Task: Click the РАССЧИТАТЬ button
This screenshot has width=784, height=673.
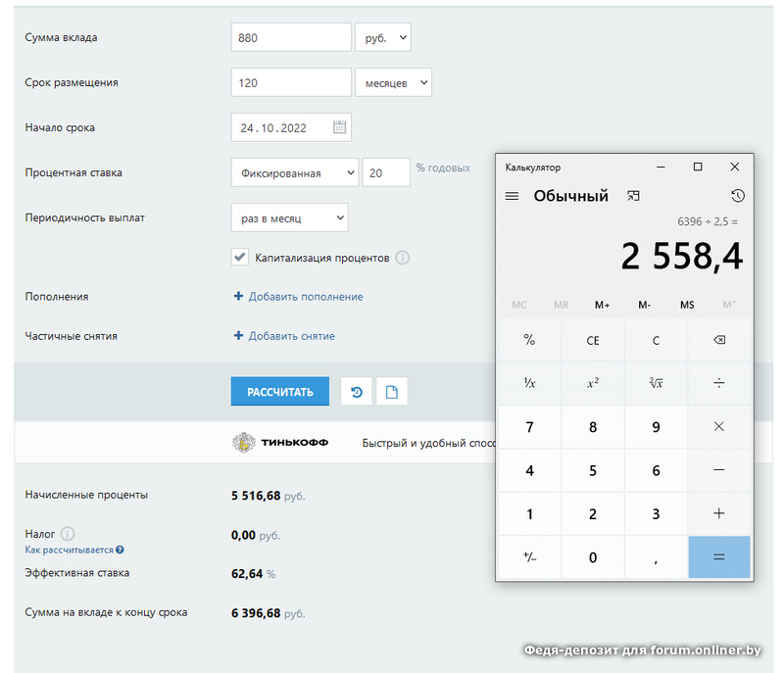Action: click(280, 392)
